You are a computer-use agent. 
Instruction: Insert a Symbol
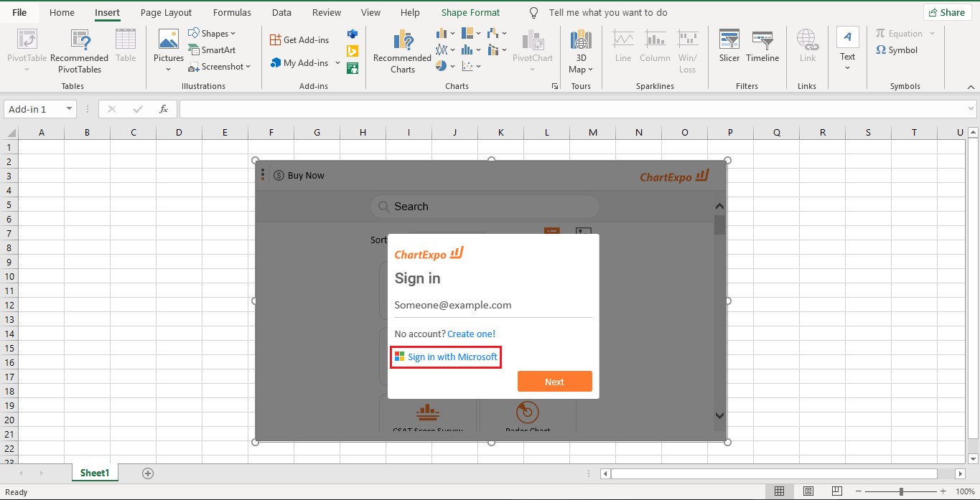click(x=897, y=50)
